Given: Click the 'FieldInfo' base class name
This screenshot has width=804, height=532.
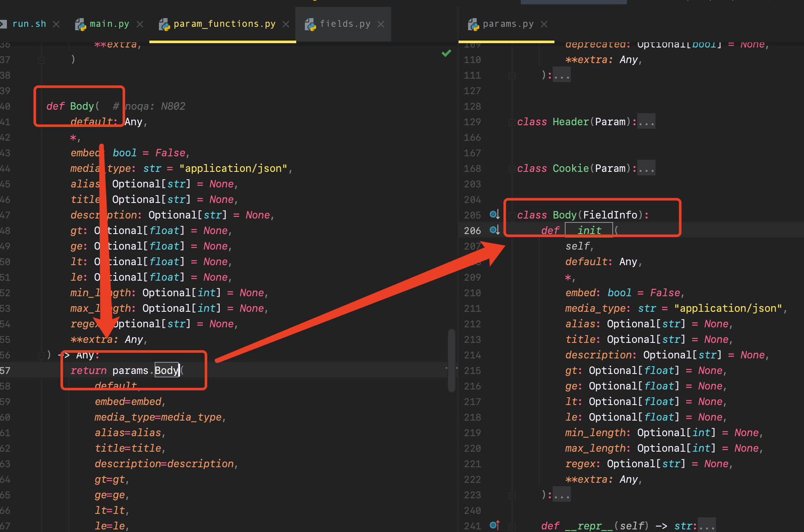Looking at the screenshot, I should pos(610,215).
